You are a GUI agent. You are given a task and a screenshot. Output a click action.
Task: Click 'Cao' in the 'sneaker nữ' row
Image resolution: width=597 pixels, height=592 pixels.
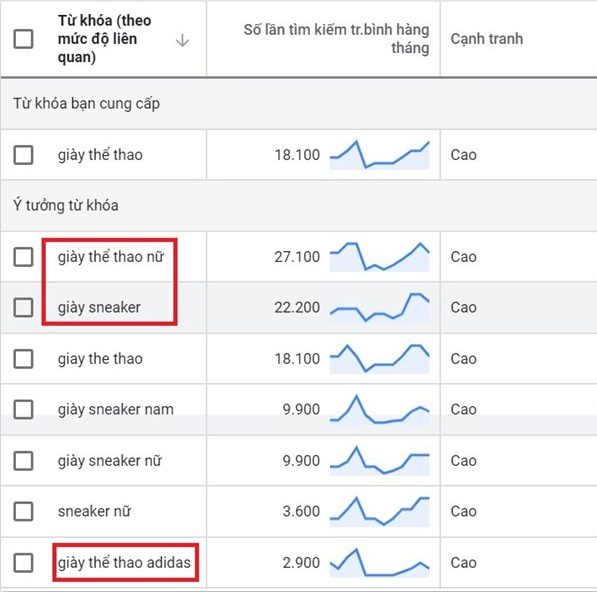pos(463,511)
